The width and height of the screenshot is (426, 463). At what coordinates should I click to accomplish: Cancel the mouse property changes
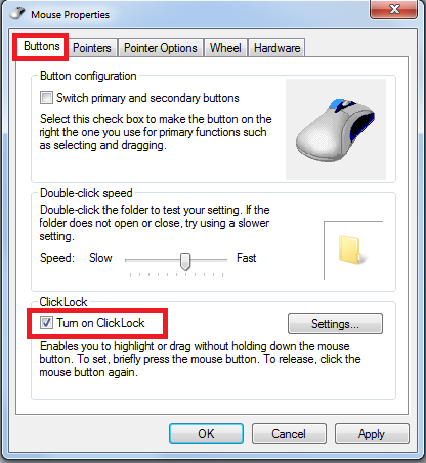tap(288, 434)
